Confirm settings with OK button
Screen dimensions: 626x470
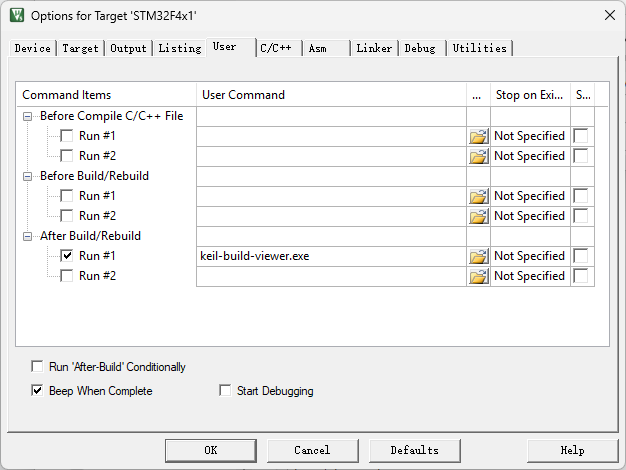coord(211,450)
